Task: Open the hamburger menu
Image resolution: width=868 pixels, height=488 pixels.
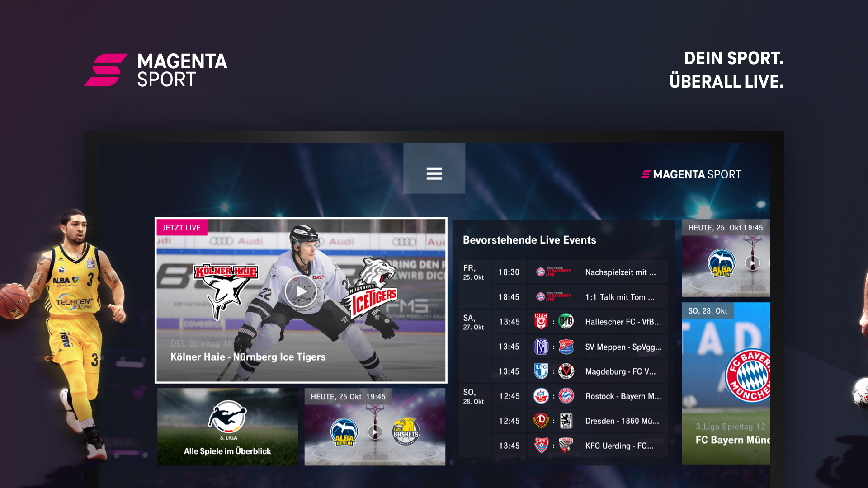Action: tap(434, 174)
